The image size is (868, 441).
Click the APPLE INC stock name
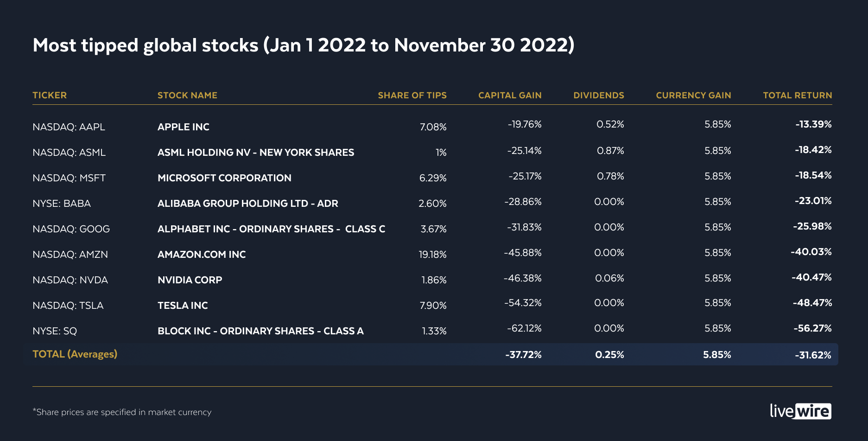[184, 127]
